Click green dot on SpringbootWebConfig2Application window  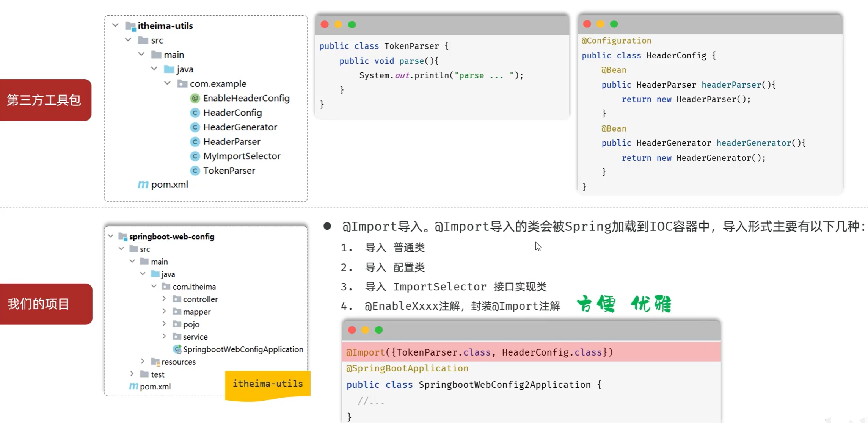point(379,330)
